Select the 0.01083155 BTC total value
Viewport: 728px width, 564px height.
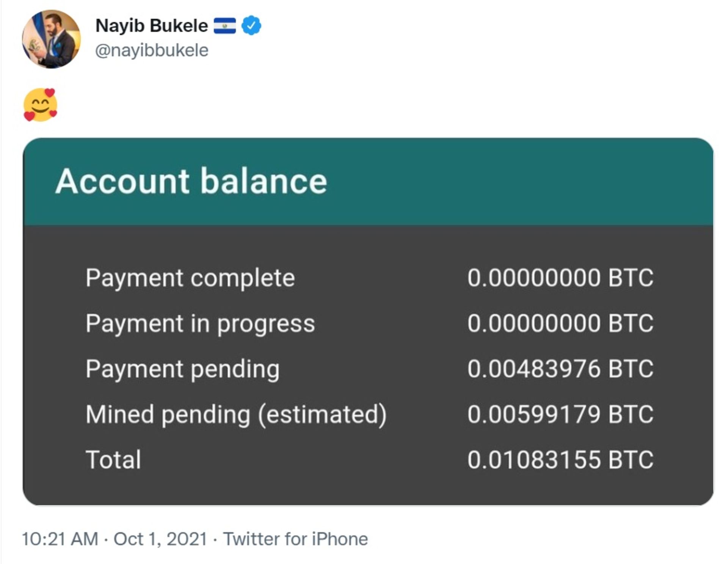[560, 460]
